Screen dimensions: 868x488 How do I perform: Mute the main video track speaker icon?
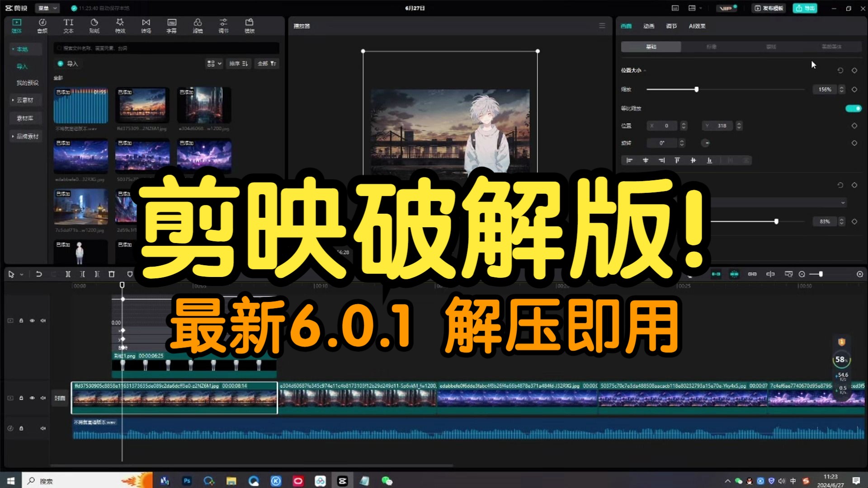coord(43,398)
